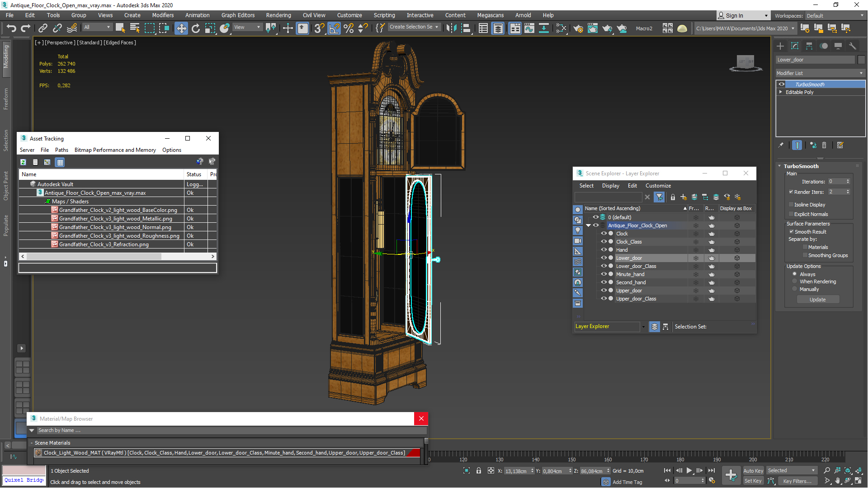Image resolution: width=868 pixels, height=488 pixels.
Task: Open Customize menu in Scene Explorer
Action: coord(658,186)
